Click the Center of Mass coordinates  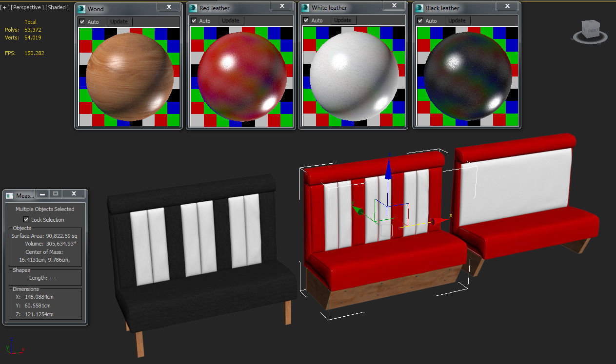(44, 260)
